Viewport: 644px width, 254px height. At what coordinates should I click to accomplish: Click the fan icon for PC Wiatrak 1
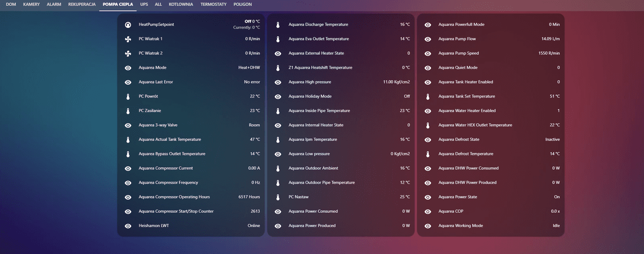tap(128, 39)
